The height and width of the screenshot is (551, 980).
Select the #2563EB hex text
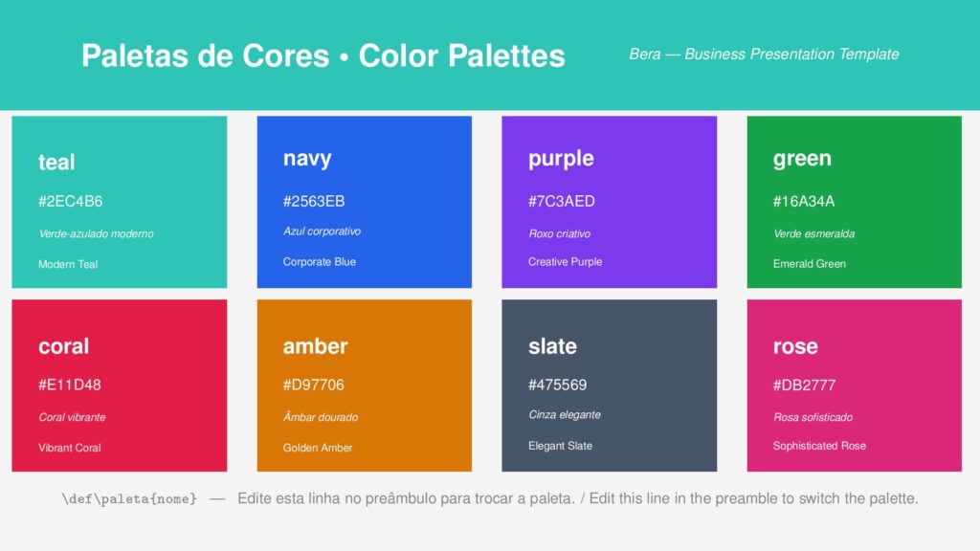click(x=314, y=201)
